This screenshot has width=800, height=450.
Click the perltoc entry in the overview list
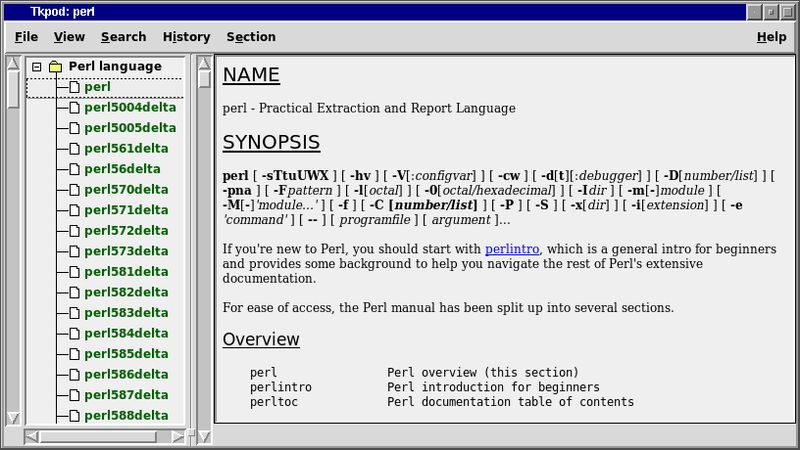pos(273,402)
